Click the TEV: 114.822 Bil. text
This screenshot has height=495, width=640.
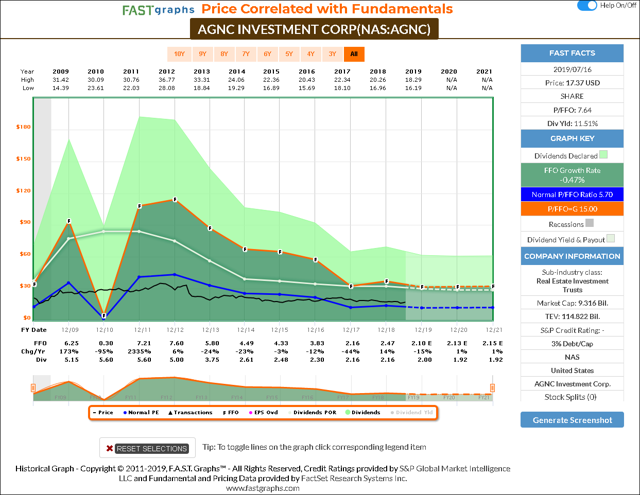tap(572, 317)
